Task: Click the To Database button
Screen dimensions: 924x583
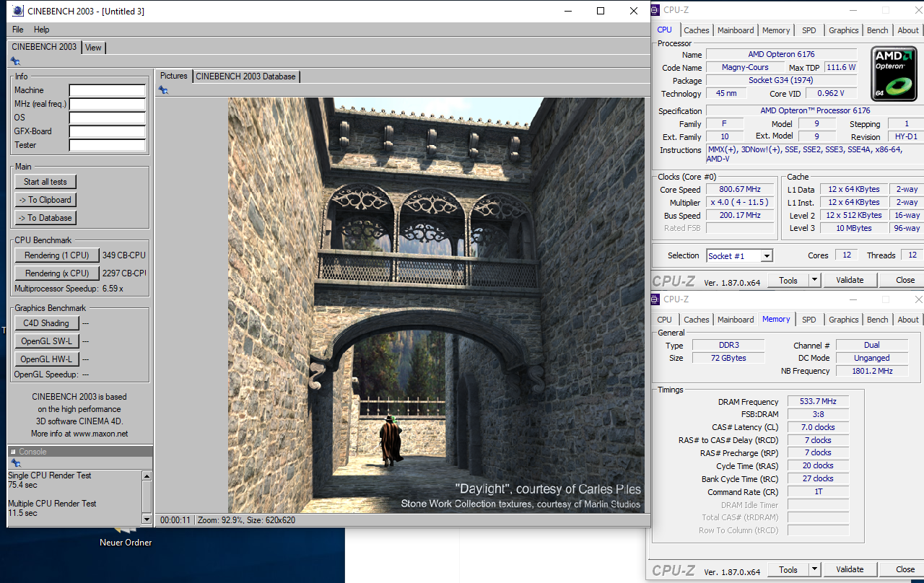Action: 45,218
